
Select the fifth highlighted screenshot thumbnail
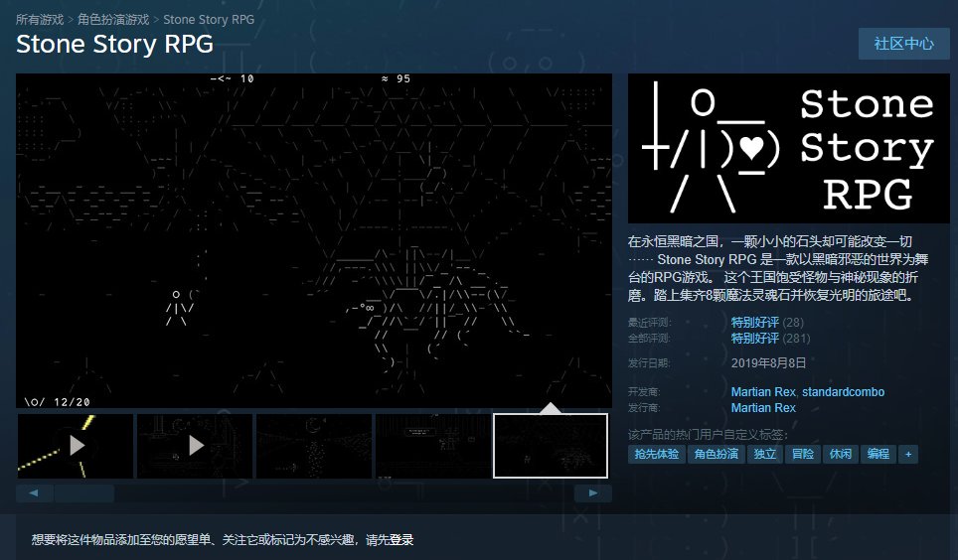pyautogui.click(x=551, y=446)
